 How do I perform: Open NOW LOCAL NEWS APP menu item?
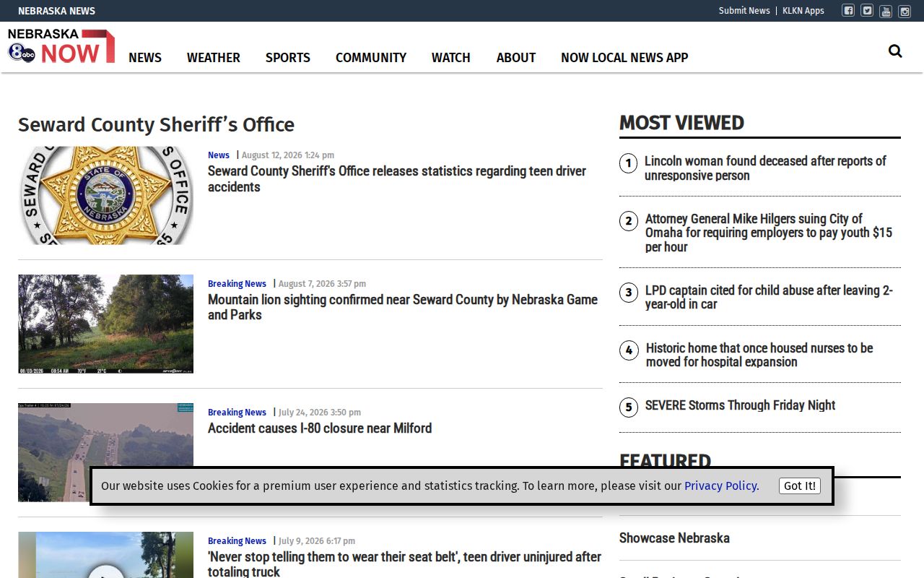624,58
